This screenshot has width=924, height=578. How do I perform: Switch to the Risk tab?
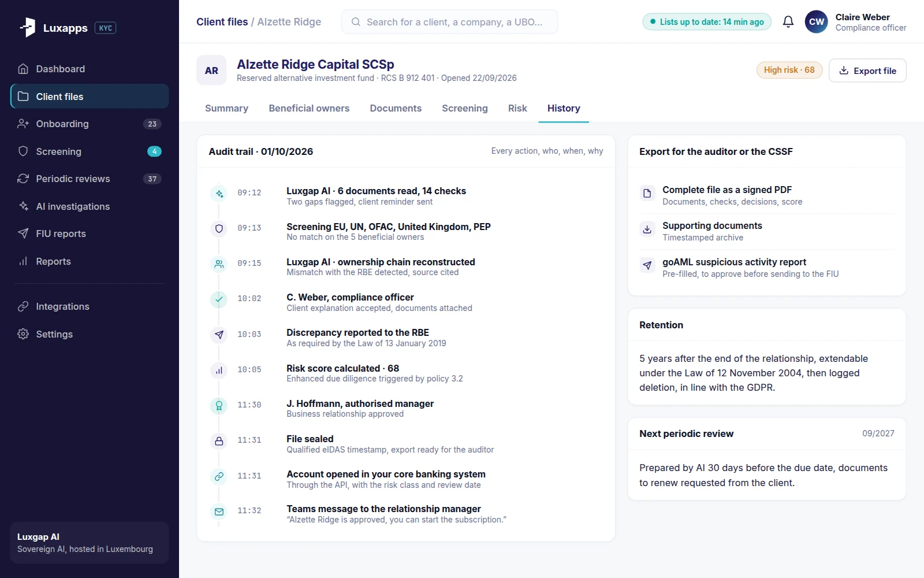[x=517, y=108]
